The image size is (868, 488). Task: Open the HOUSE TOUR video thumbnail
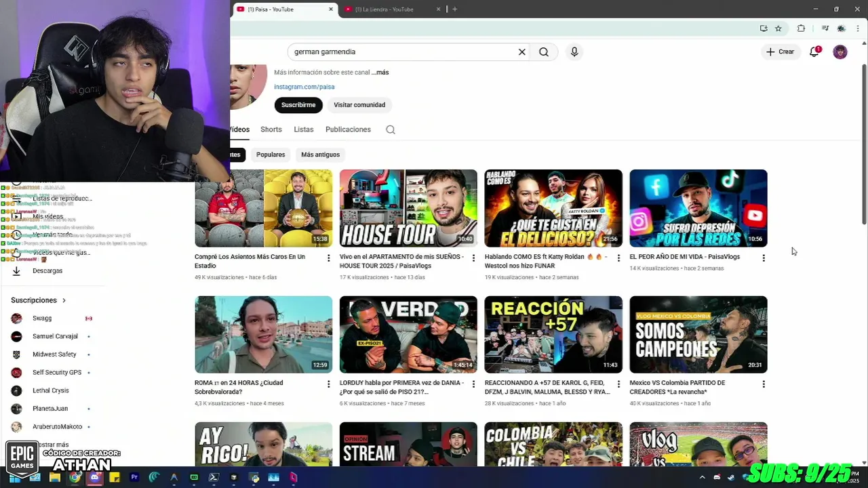click(x=408, y=208)
